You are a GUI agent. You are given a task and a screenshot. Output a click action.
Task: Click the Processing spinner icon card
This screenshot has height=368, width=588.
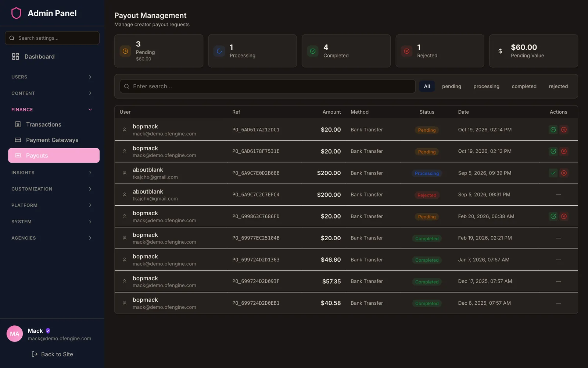click(219, 51)
